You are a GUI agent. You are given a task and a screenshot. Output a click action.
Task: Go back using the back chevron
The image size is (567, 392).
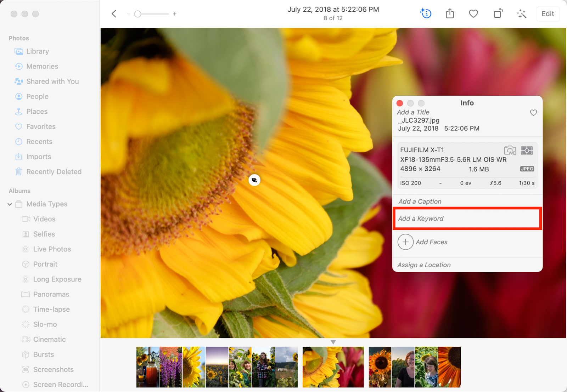(x=114, y=14)
